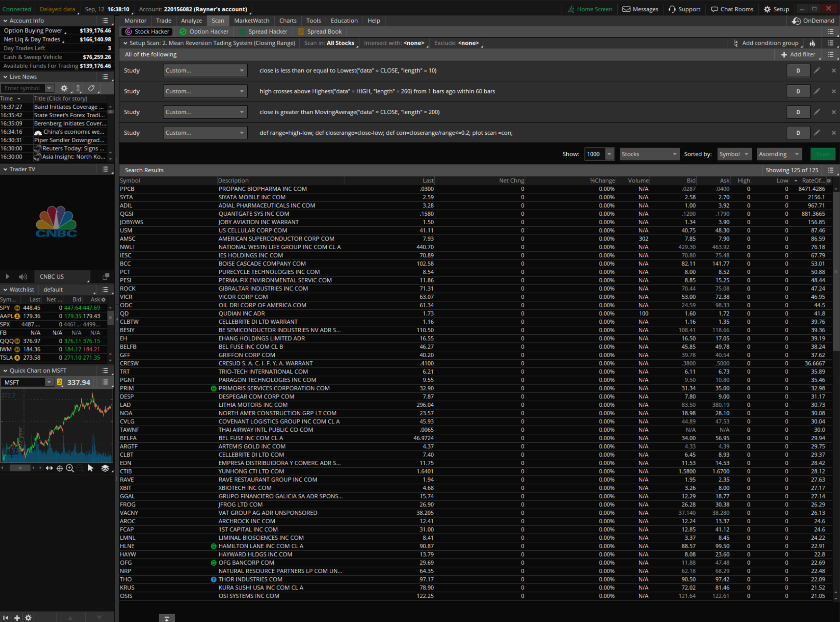The width and height of the screenshot is (840, 622).
Task: Switch to the Option Hacker tab
Action: 204,31
